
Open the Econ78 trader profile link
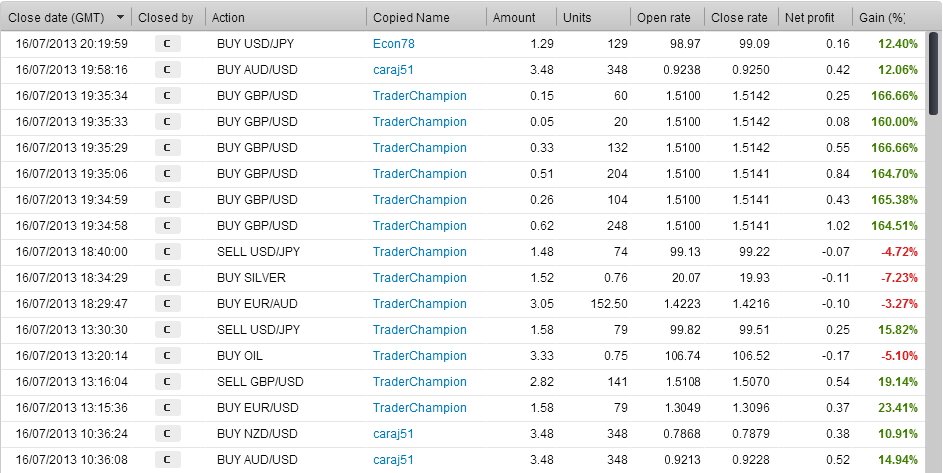coord(391,44)
